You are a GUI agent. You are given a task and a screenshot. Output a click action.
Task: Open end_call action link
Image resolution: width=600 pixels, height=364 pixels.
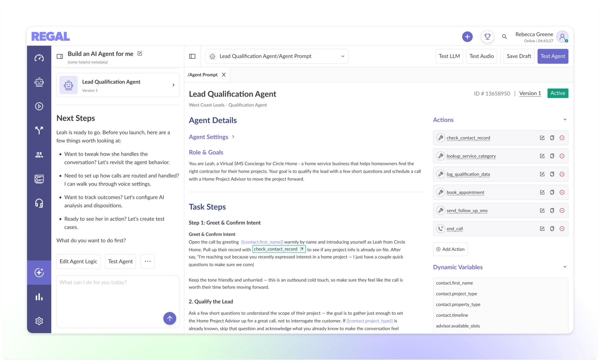coord(455,229)
